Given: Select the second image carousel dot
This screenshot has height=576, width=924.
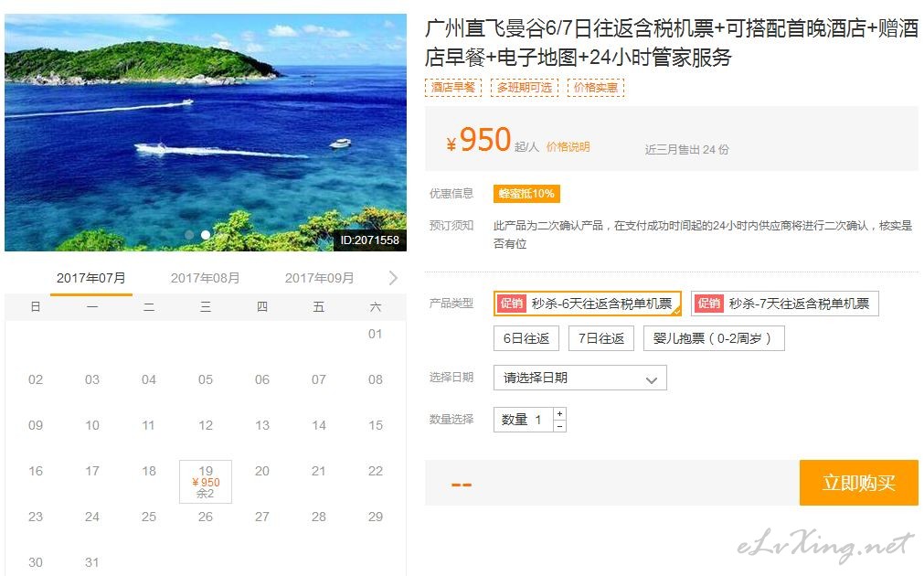Looking at the screenshot, I should 206,235.
